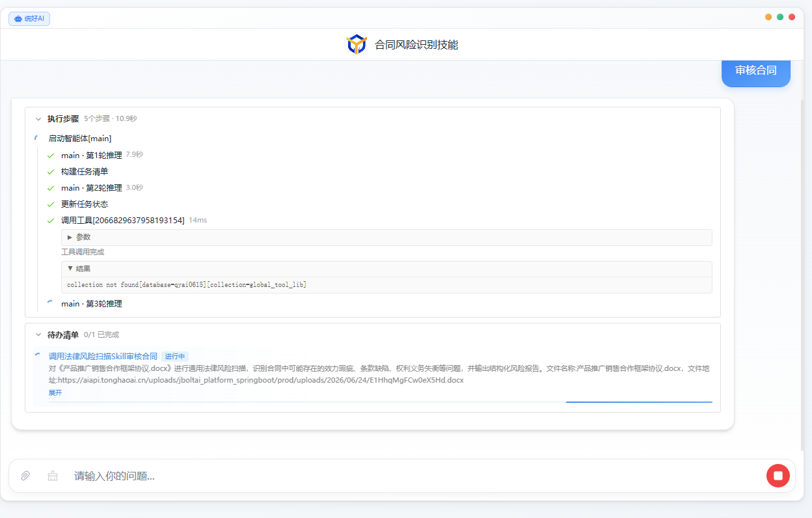This screenshot has height=518, width=812.
Task: Click the 审核合同 message bubble
Action: tap(756, 70)
